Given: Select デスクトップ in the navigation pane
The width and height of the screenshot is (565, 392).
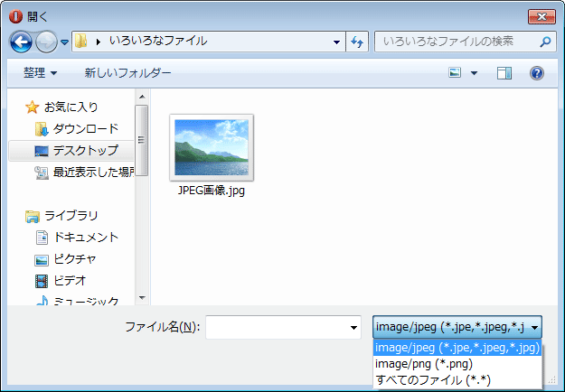Looking at the screenshot, I should tap(85, 150).
